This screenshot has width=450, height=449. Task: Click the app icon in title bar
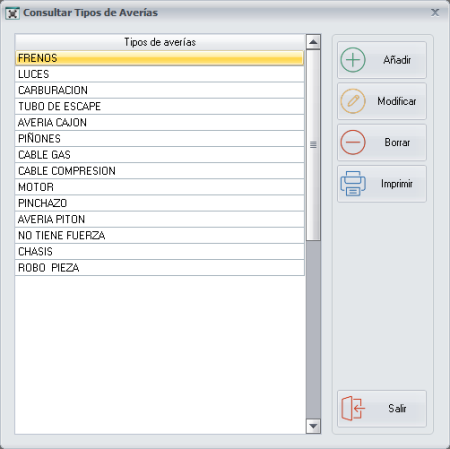coord(12,13)
